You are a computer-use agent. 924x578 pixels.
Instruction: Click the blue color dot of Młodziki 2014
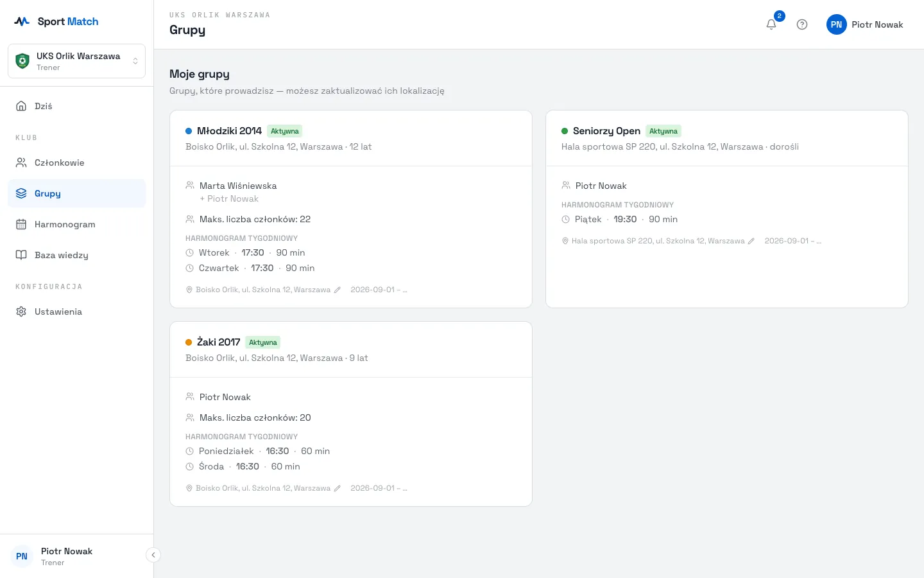189,131
